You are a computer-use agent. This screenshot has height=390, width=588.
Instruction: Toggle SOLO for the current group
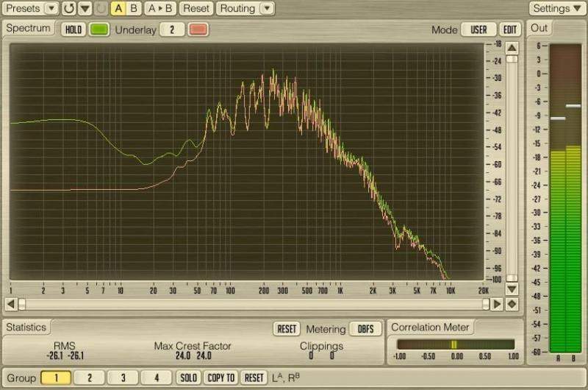(x=189, y=377)
